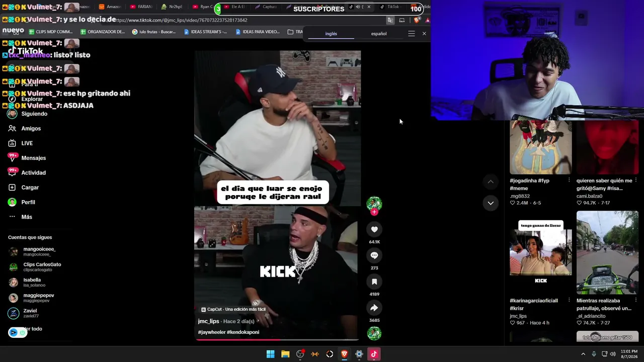644x362 pixels.
Task: Open the TikTok app on the taskbar
Action: [x=374, y=354]
